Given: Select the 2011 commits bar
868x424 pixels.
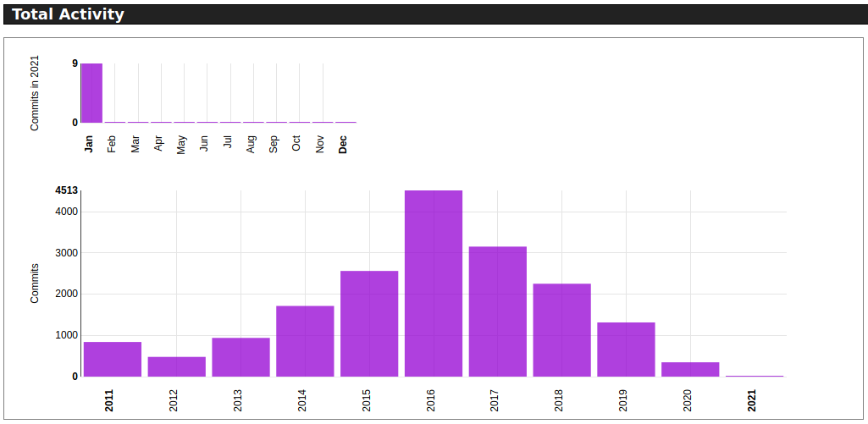Looking at the screenshot, I should point(113,360).
